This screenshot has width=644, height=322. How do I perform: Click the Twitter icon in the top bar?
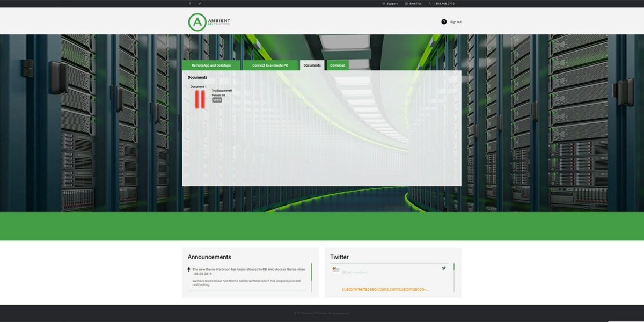point(199,3)
